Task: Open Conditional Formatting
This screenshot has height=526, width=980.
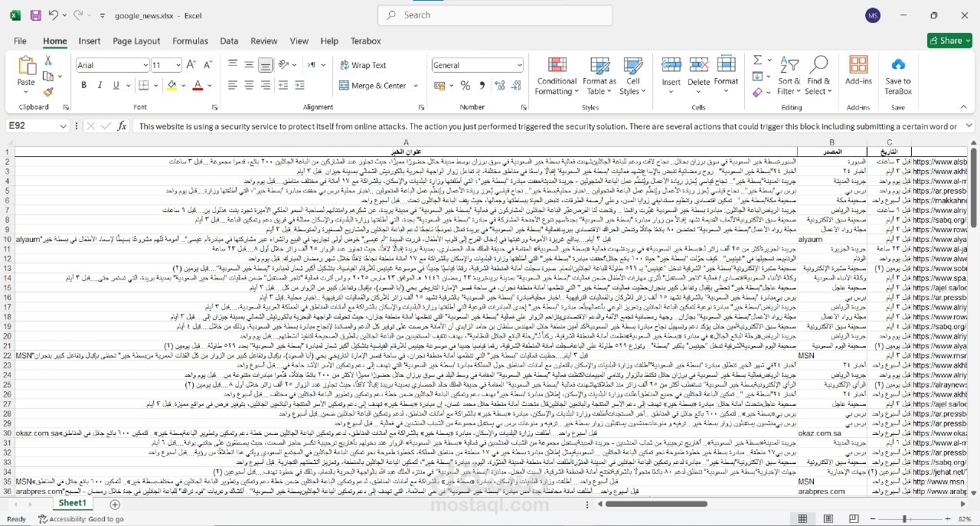Action: click(x=557, y=76)
